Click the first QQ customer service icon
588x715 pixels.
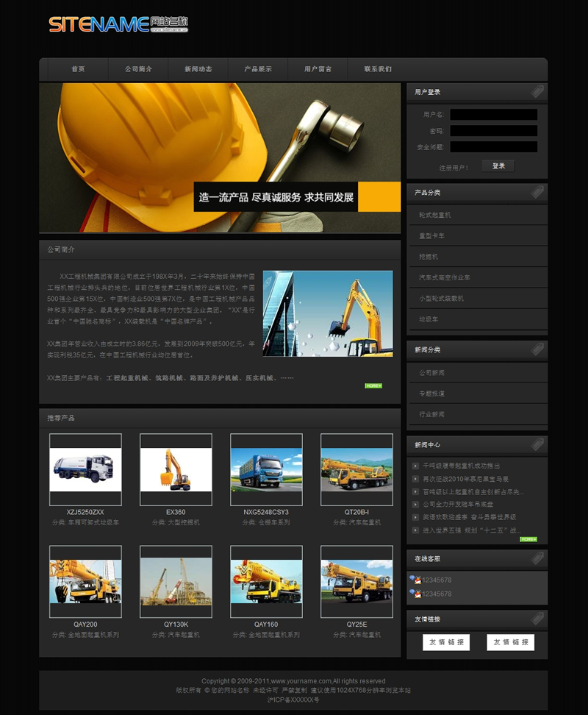point(416,580)
